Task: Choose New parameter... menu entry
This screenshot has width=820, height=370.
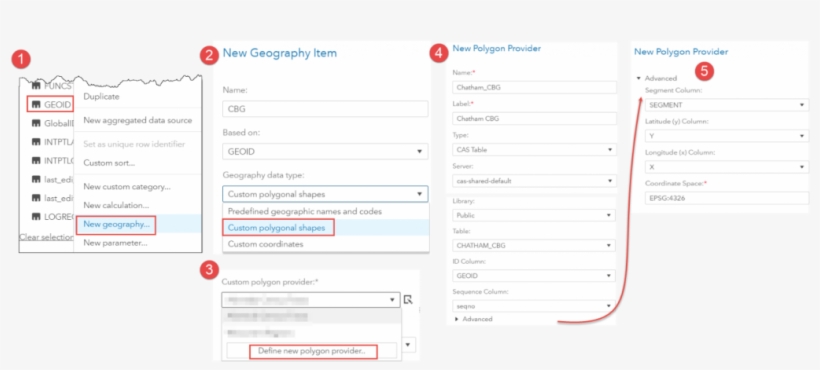Action: tap(116, 243)
